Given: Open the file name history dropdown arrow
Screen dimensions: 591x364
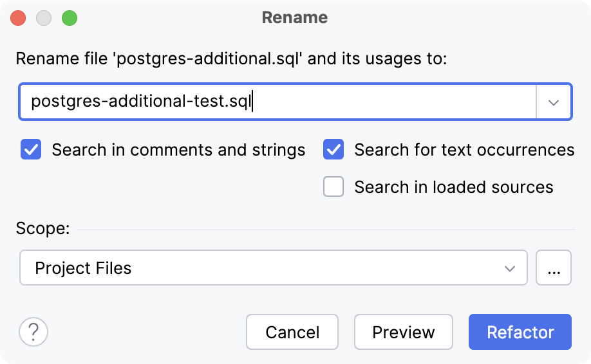Looking at the screenshot, I should [x=554, y=102].
